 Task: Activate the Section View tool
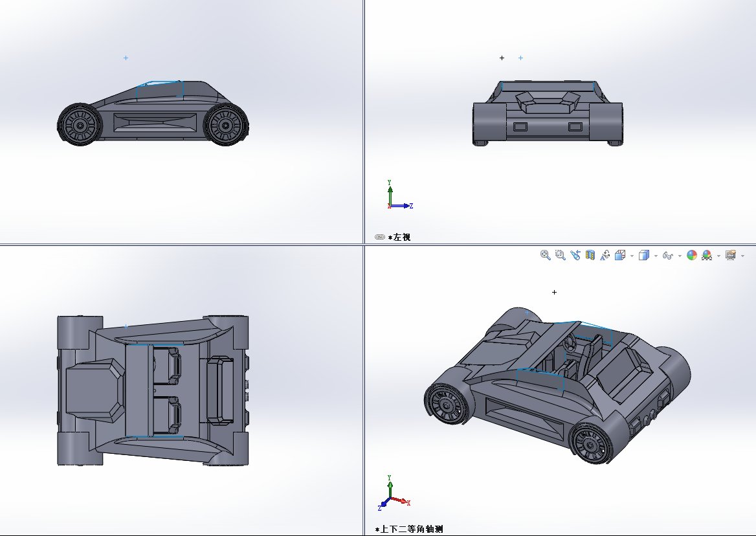[x=590, y=256]
